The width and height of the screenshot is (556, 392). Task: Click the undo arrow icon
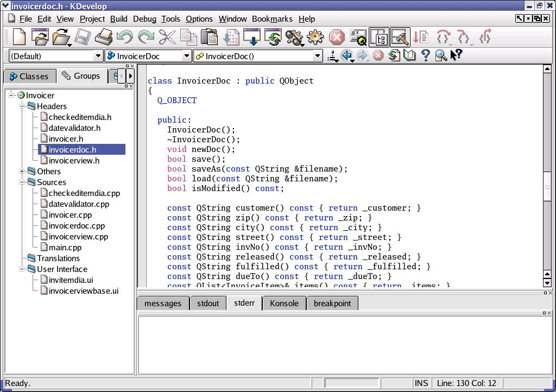pos(125,37)
